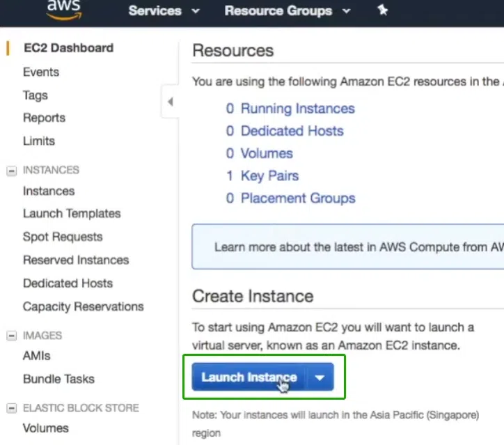Collapse the INSTANCES sidebar section

(11, 170)
